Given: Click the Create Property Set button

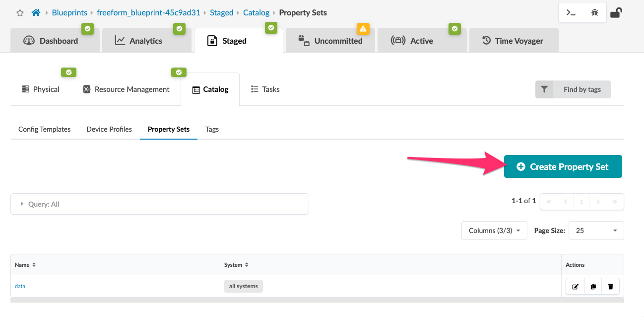Looking at the screenshot, I should coord(563,166).
